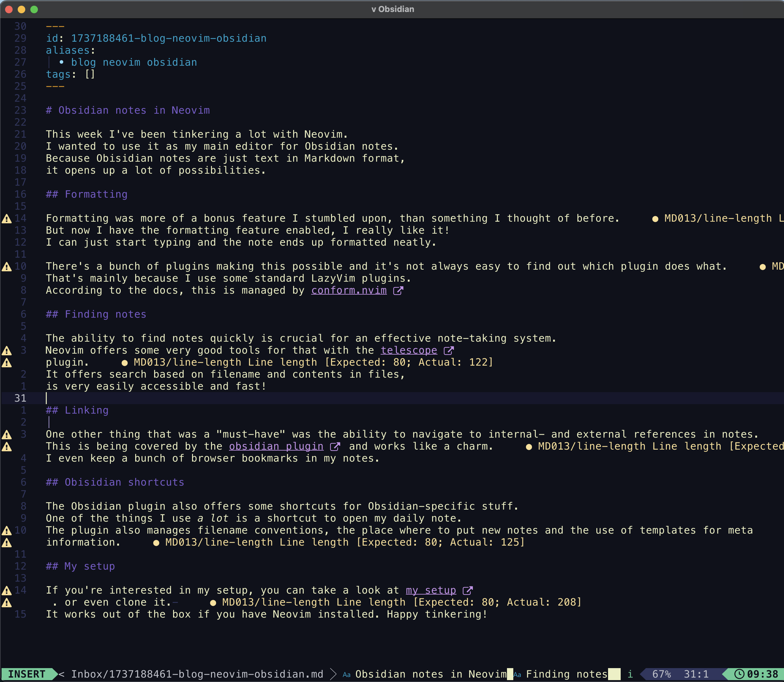The image size is (784, 682).
Task: Click the warning diagnostic icon beside line 14
Action: pyautogui.click(x=7, y=218)
